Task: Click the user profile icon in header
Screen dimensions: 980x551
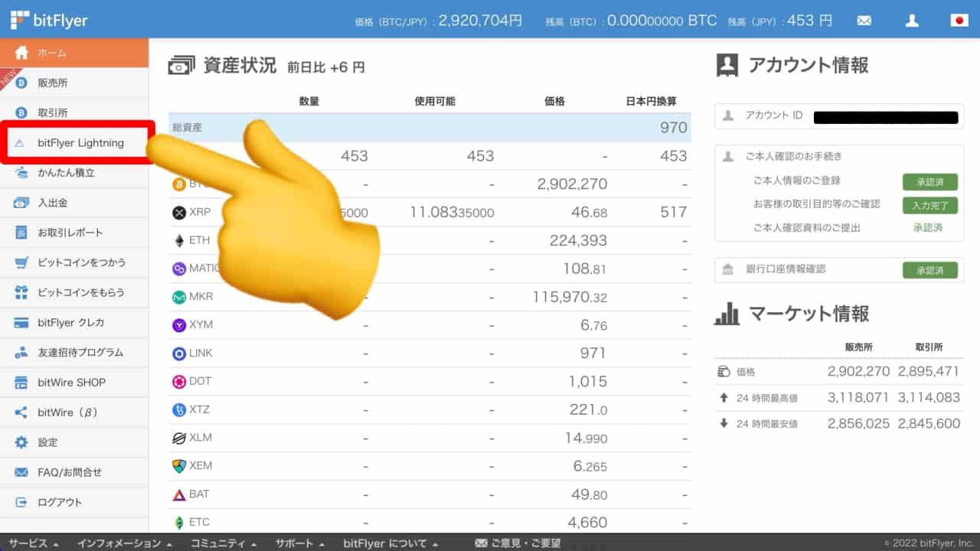Action: pos(912,21)
